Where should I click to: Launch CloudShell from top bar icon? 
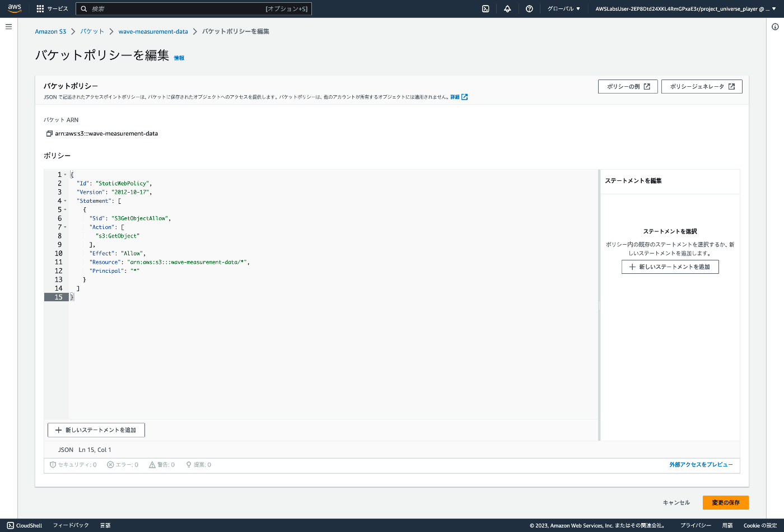(x=486, y=9)
